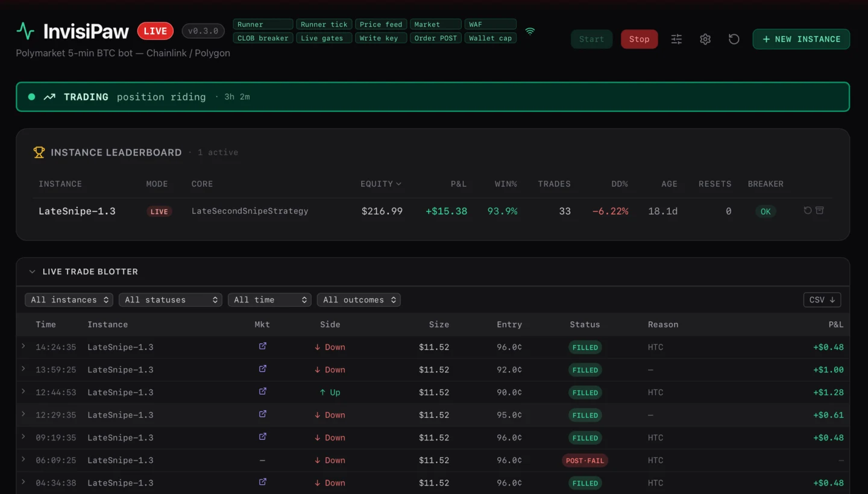The width and height of the screenshot is (868, 494).
Task: Export the blotter with CSV button
Action: tap(822, 299)
